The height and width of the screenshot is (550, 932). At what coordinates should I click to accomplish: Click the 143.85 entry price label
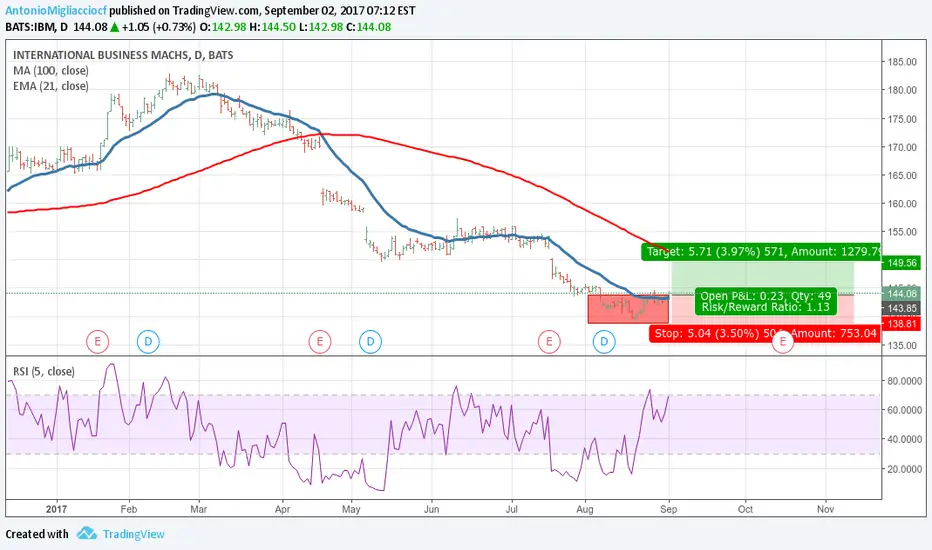click(902, 309)
